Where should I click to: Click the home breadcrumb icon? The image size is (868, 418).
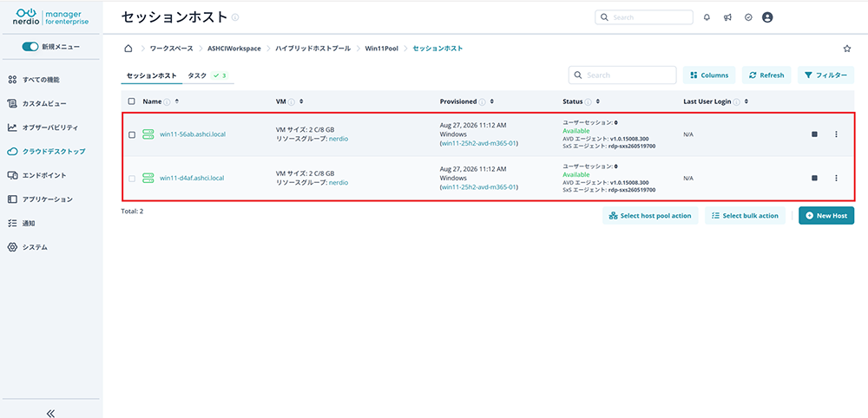click(x=128, y=49)
